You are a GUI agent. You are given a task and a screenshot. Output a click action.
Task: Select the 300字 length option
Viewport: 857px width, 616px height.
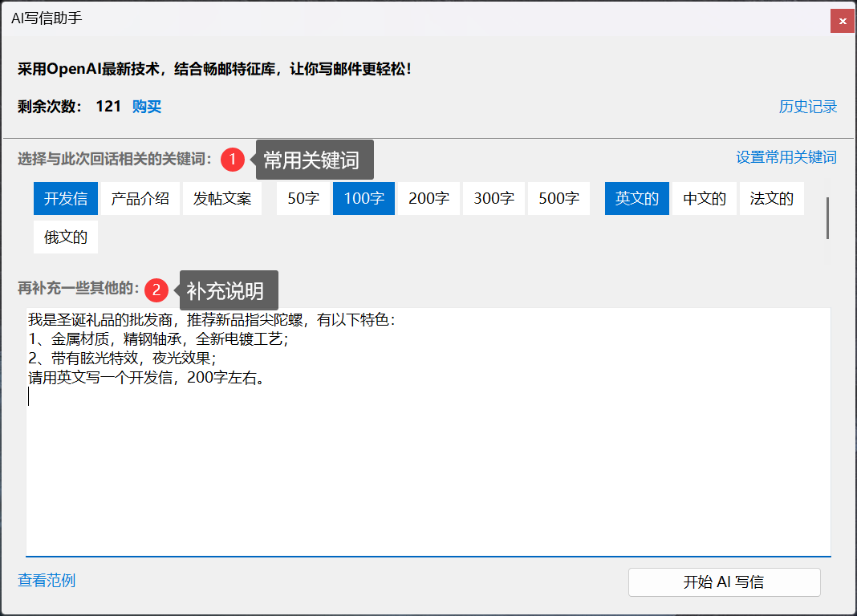493,198
